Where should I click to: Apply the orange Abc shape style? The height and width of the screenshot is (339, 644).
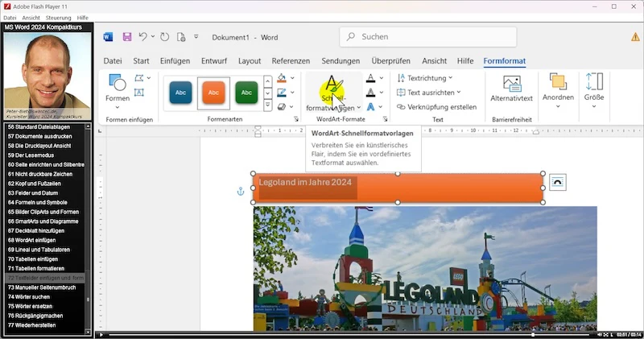pos(213,93)
